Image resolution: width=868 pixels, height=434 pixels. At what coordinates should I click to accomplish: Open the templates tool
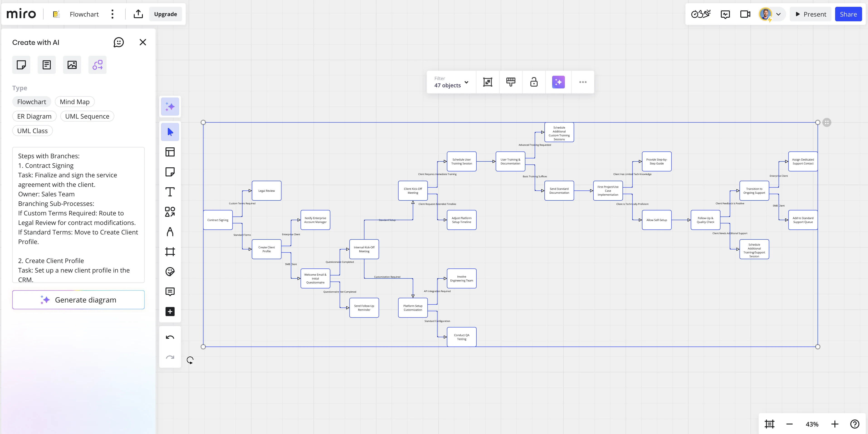(x=170, y=152)
